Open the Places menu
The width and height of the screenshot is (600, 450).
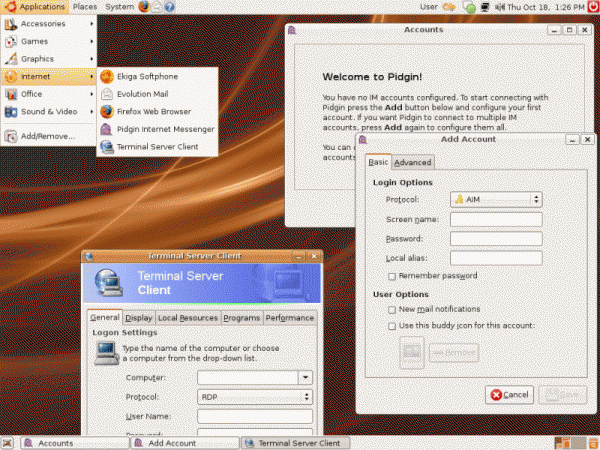click(x=85, y=7)
